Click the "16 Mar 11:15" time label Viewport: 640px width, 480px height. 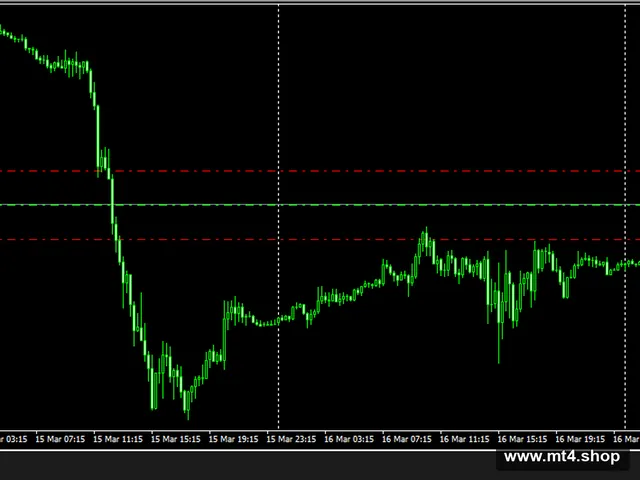pos(464,439)
